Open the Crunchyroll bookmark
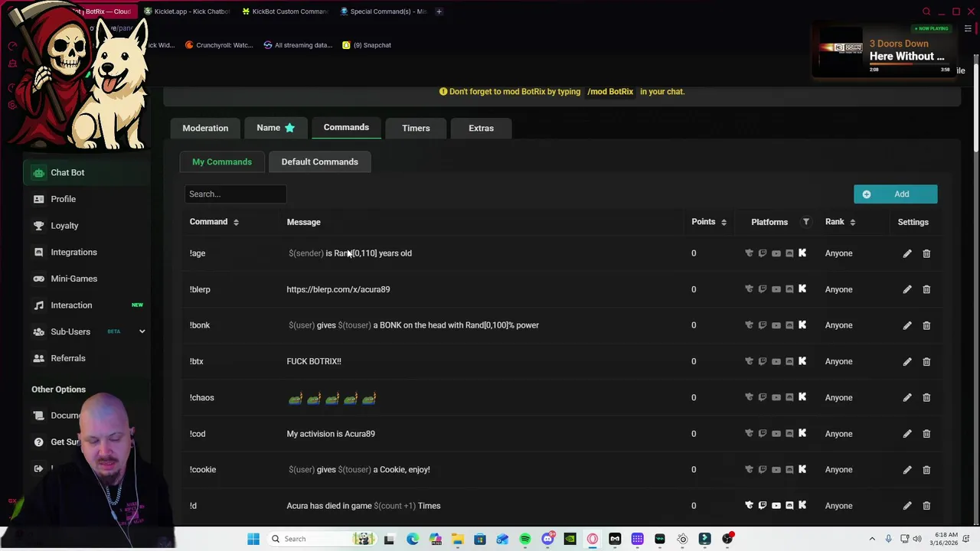This screenshot has width=980, height=551. click(219, 45)
